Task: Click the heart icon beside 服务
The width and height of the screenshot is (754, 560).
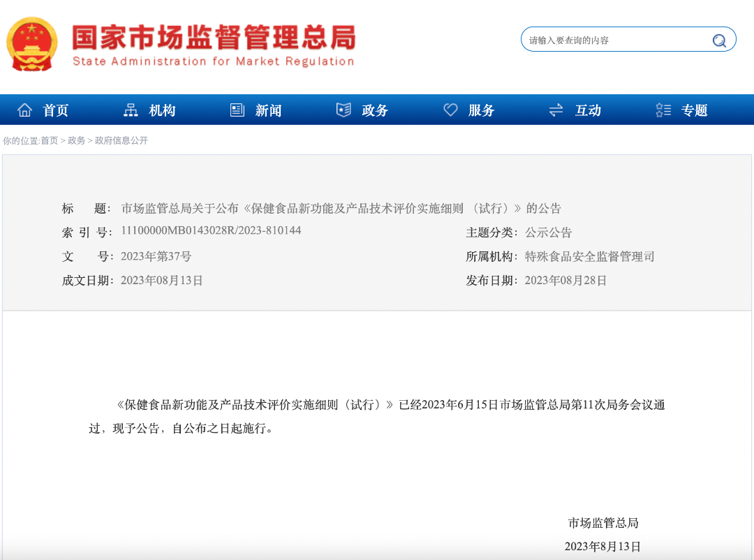Action: point(450,110)
